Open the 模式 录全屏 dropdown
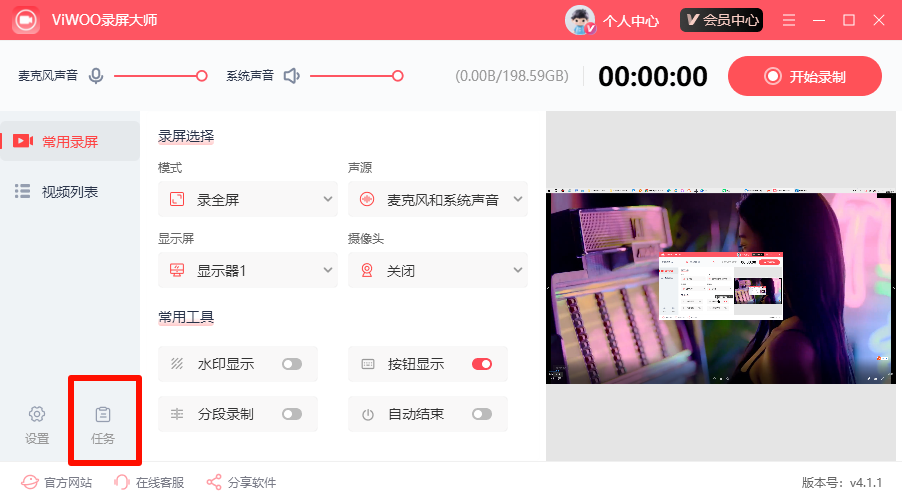Image resolution: width=902 pixels, height=502 pixels. [248, 200]
